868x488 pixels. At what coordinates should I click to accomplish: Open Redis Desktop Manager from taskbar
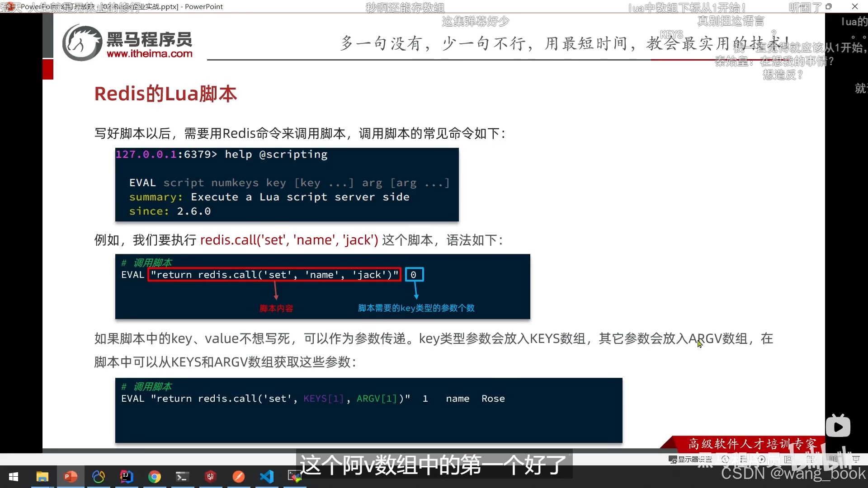pyautogui.click(x=210, y=477)
